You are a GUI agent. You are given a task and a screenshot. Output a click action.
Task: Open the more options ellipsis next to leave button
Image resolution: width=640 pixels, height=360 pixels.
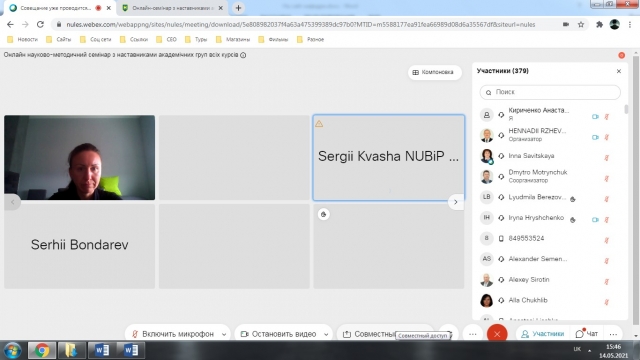[x=473, y=334]
